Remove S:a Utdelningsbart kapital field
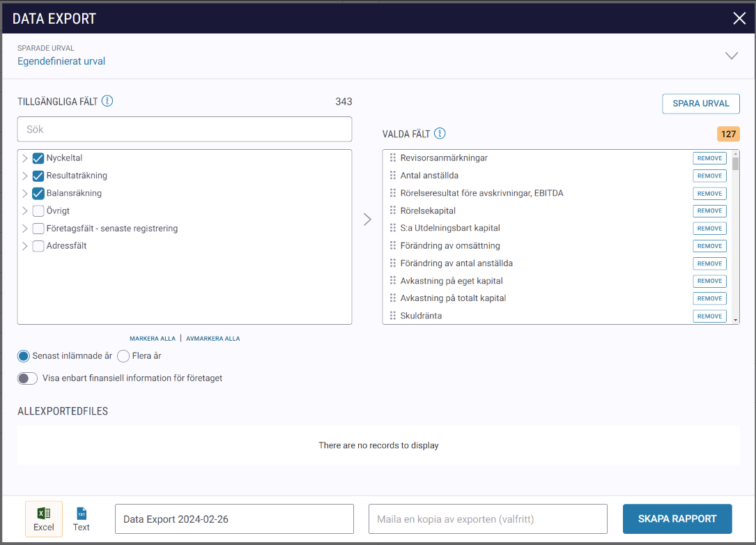 pyautogui.click(x=710, y=228)
